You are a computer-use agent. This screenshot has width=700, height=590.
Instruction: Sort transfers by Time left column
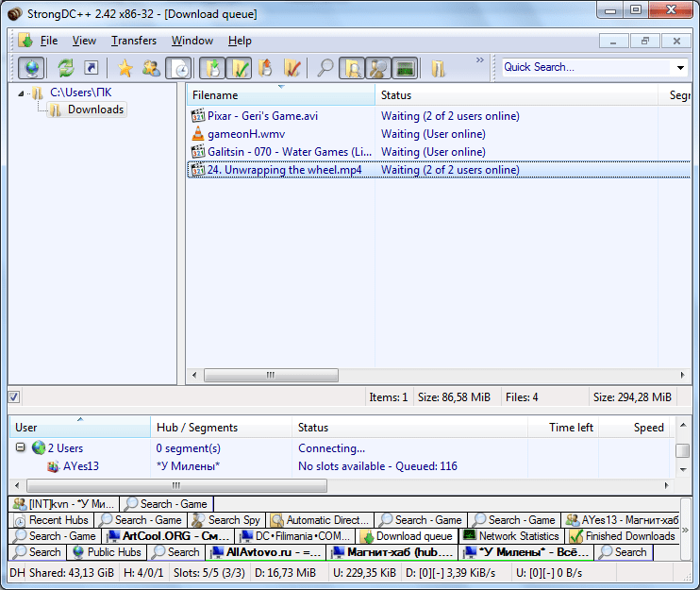563,428
